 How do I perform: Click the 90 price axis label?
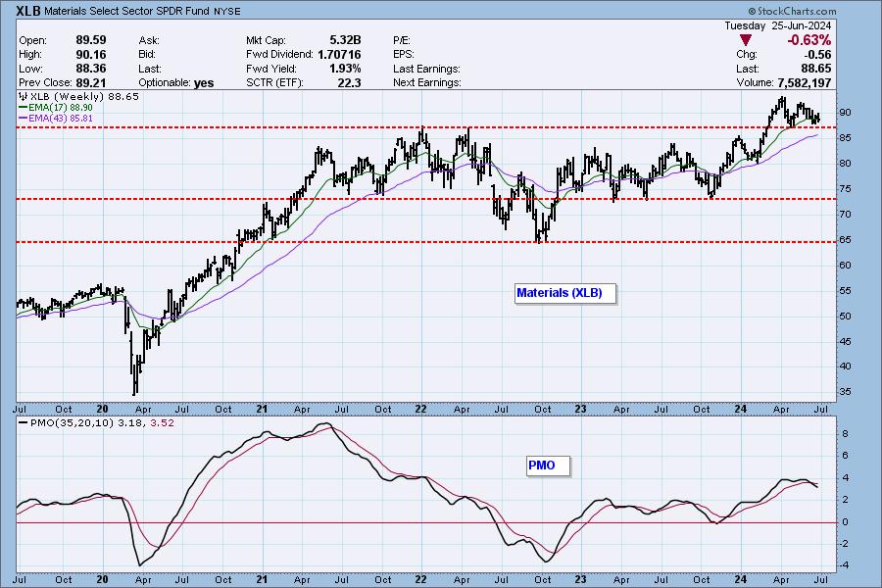point(845,113)
